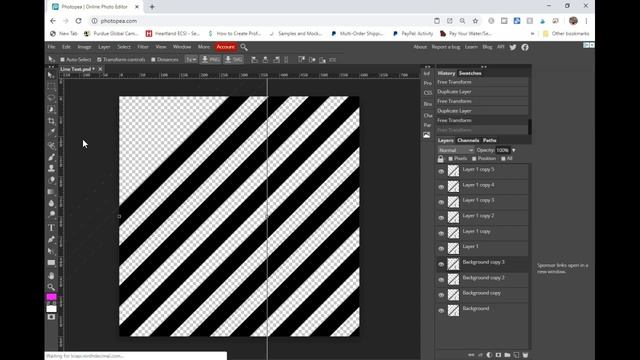Hide Layer 1 copy 5 visibility eye
Viewport: 640px width, 360px height.
point(441,171)
